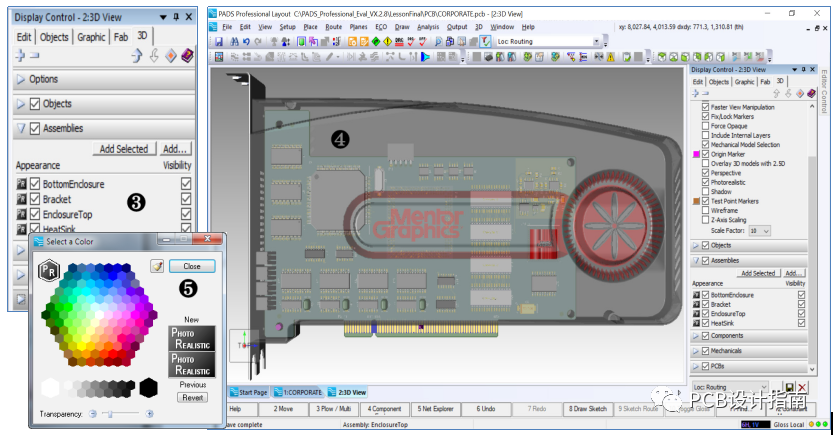Open the Route menu
This screenshot has height=436, width=834.
[x=333, y=27]
